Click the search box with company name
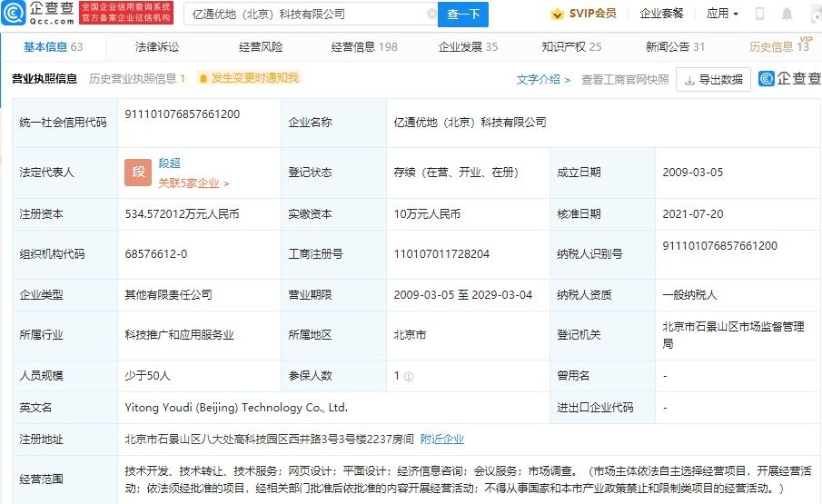The width and height of the screenshot is (822, 504). 310,15
